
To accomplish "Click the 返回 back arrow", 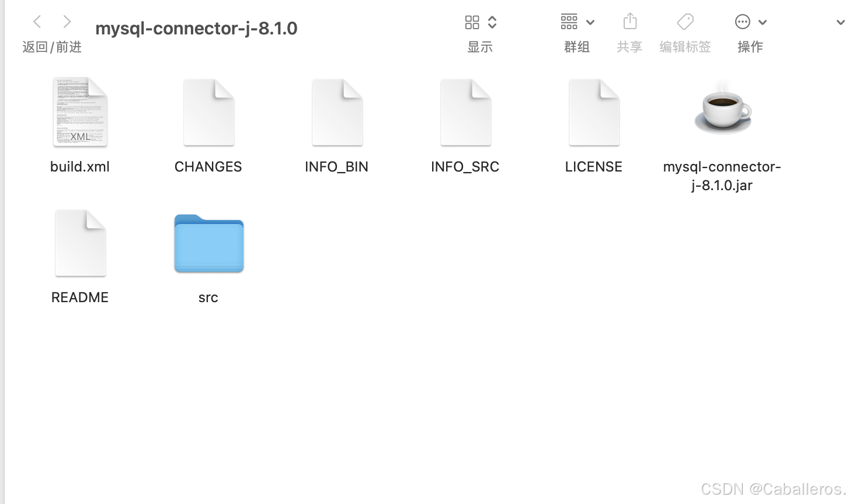I will pos(37,21).
